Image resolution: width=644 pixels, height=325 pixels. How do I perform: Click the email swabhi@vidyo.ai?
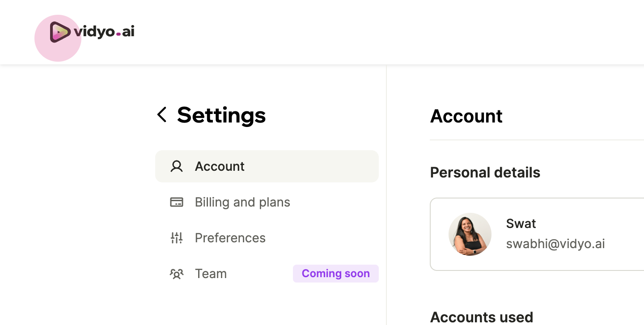(x=555, y=244)
